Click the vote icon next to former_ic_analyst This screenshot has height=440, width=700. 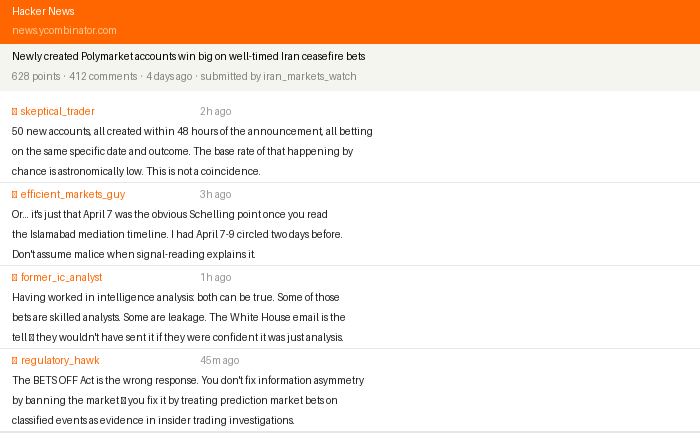click(x=15, y=277)
